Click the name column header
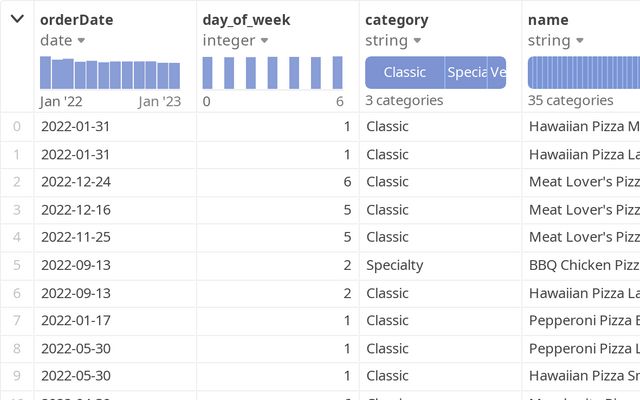 (x=548, y=19)
